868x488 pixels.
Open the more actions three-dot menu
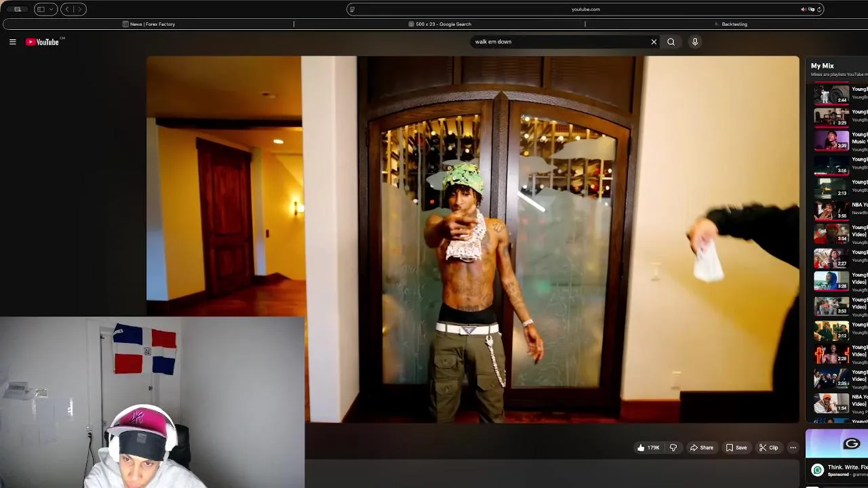point(793,447)
